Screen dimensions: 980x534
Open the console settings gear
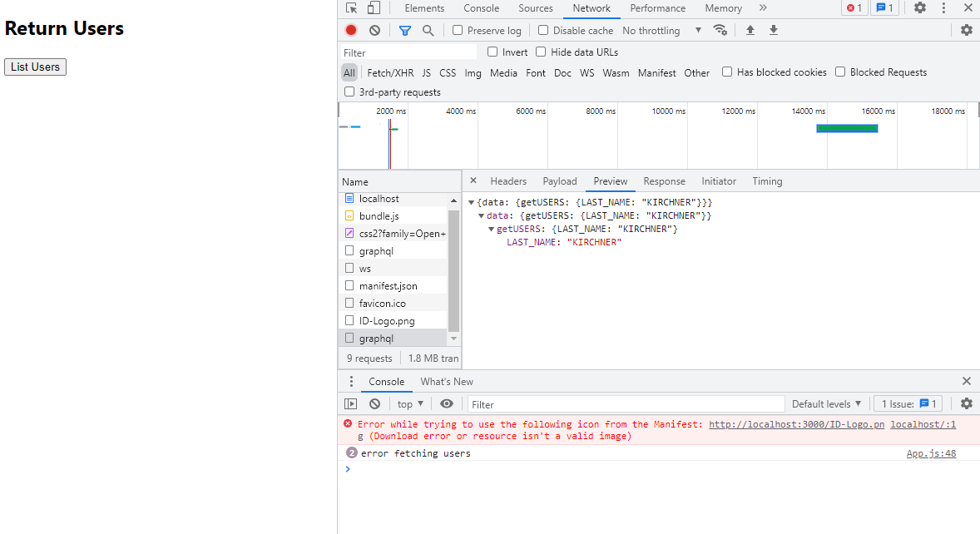click(x=966, y=404)
